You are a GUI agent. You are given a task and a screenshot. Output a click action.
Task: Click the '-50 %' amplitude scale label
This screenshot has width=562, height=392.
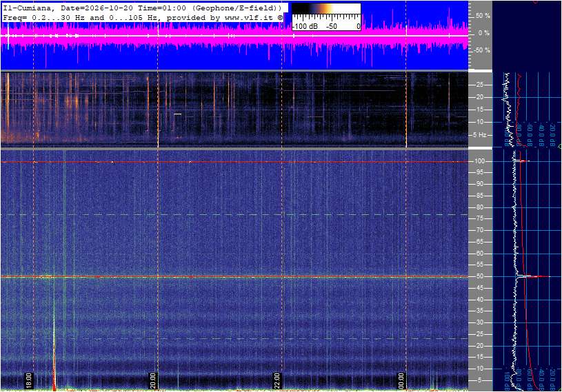tap(481, 50)
